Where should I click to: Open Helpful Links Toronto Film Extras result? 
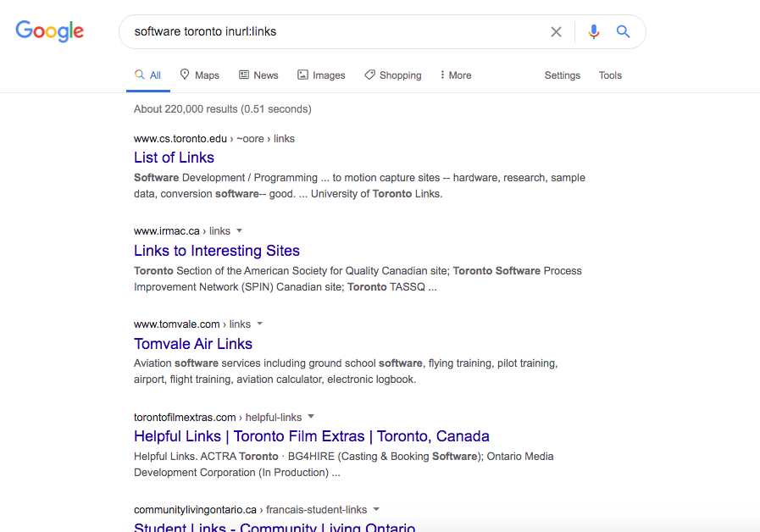click(x=312, y=436)
